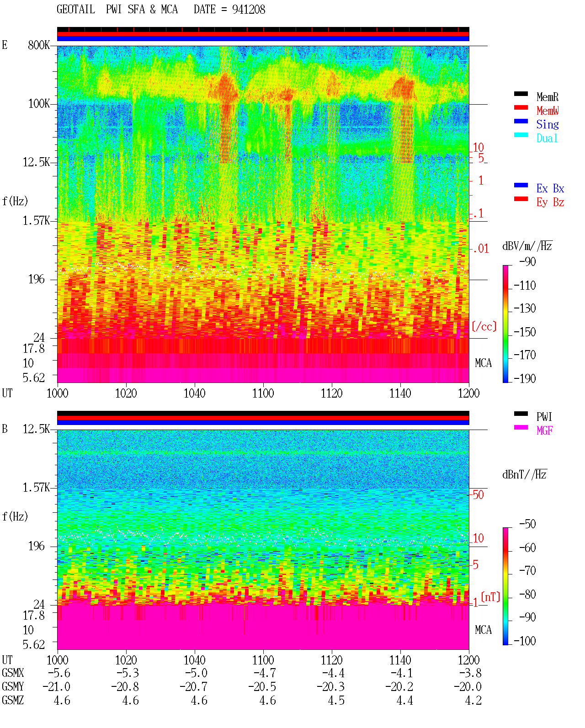Select the GSMY value '-20.5'
585x728 pixels.
tap(262, 687)
